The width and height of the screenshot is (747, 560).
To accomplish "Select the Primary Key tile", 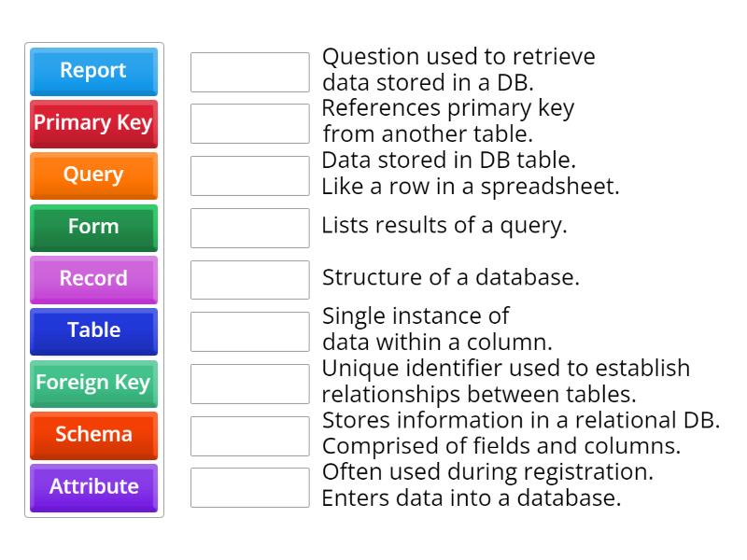I will point(92,123).
